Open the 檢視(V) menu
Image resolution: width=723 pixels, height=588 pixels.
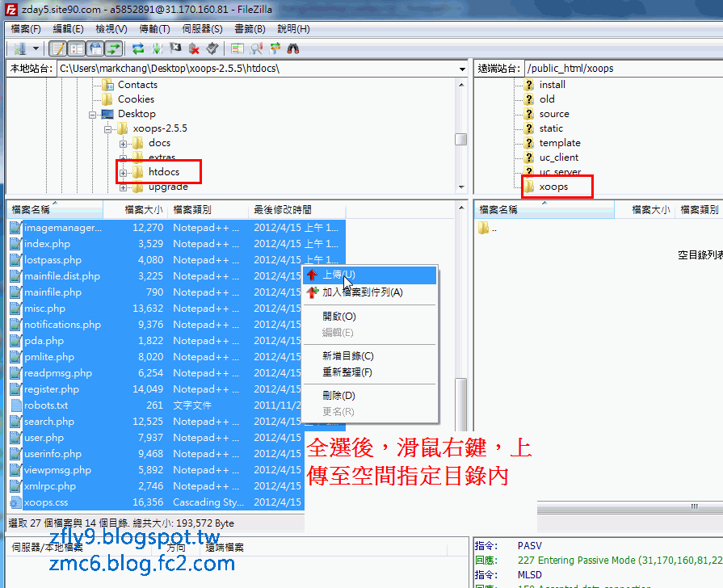(111, 29)
